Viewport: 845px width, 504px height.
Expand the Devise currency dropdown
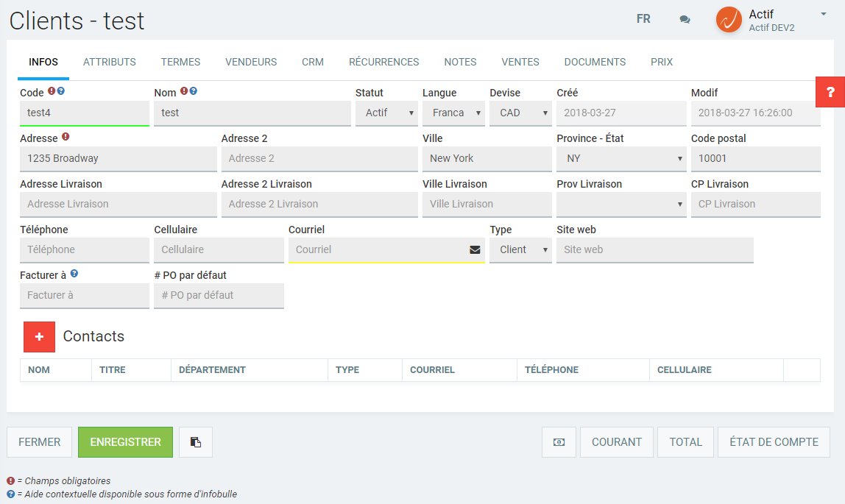coord(520,113)
